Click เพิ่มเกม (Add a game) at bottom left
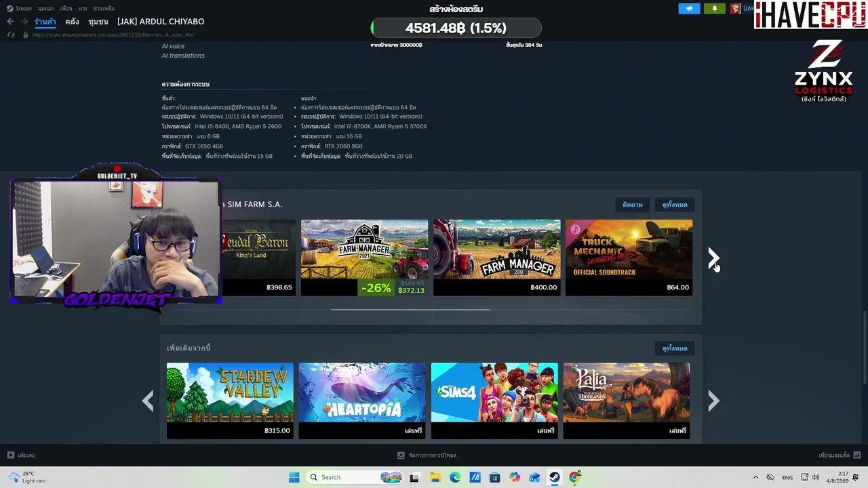The width and height of the screenshot is (868, 488). 21,455
